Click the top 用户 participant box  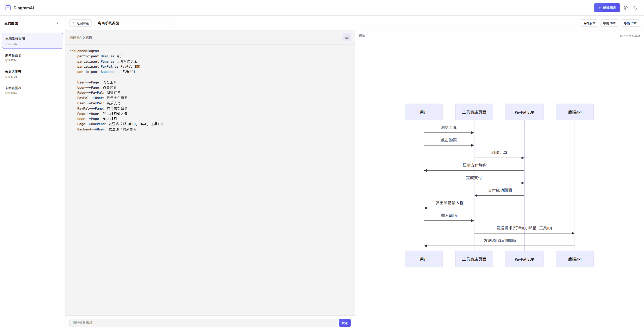coord(424,112)
